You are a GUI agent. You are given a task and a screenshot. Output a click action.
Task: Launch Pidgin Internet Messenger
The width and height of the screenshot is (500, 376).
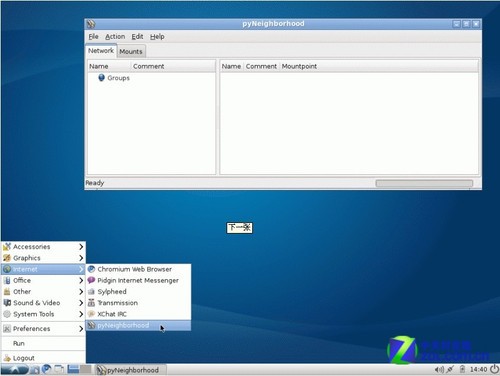pyautogui.click(x=138, y=280)
